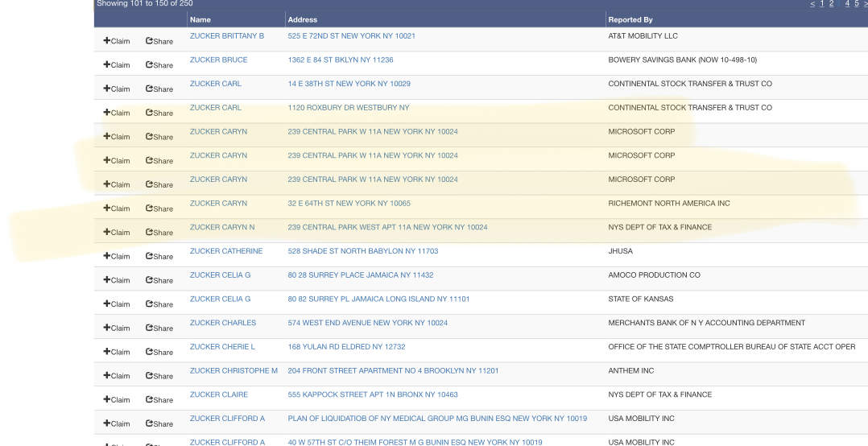This screenshot has height=446, width=868.
Task: Click address 204 FRONT STREET APARTMENT NO 4
Action: [x=393, y=371]
